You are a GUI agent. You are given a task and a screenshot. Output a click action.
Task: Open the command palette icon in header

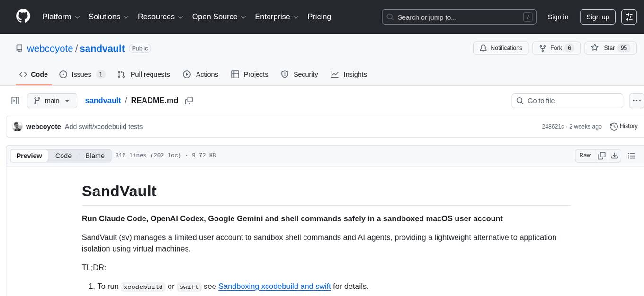coord(629,17)
